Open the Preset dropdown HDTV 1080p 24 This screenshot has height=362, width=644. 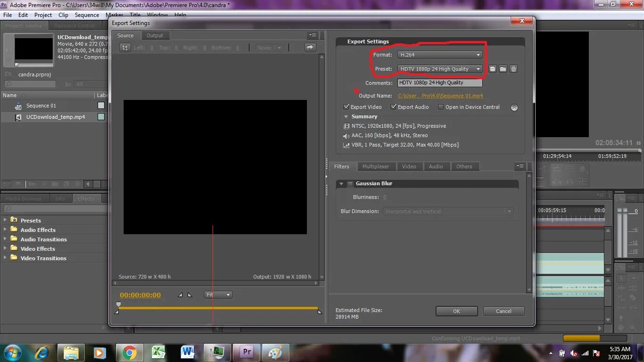point(440,69)
